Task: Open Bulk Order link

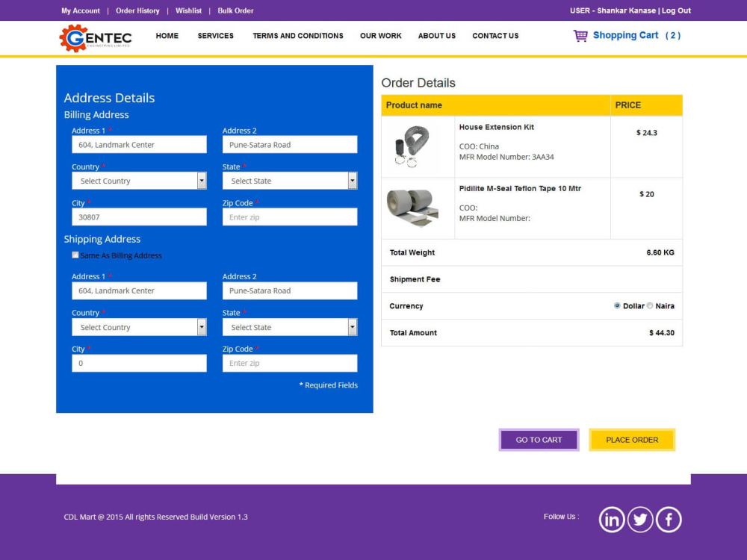Action: point(235,10)
